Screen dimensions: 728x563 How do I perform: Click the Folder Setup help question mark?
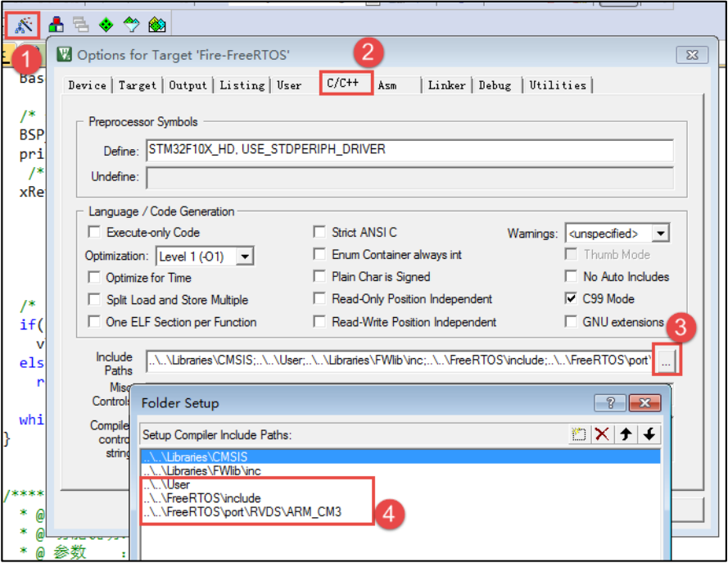(x=611, y=402)
